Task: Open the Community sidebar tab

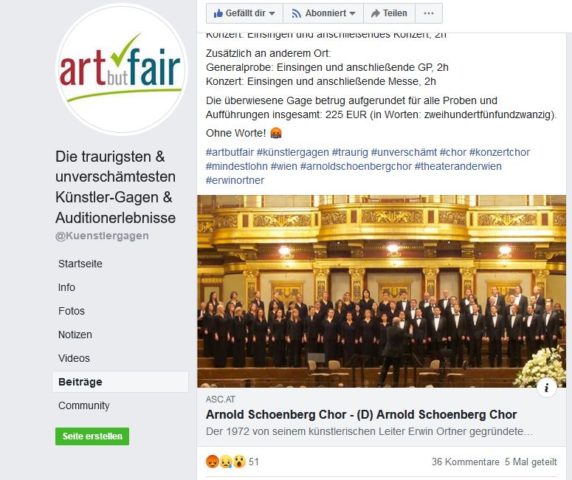Action: tap(84, 406)
